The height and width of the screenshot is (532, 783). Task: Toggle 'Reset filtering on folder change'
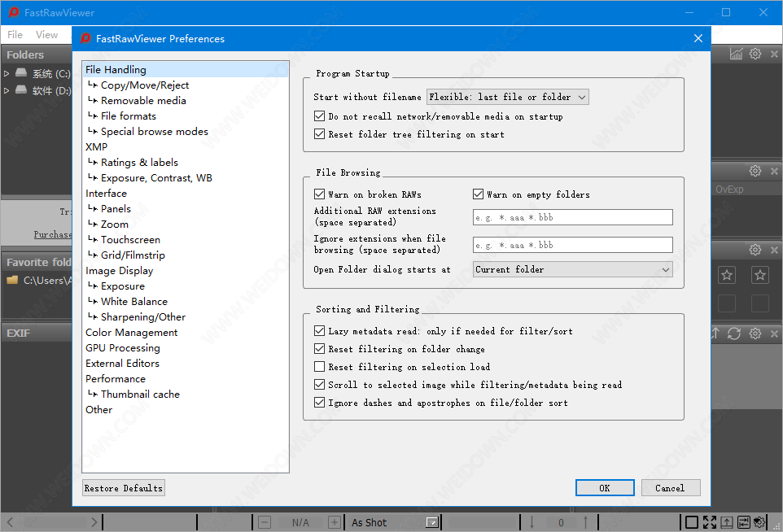pyautogui.click(x=320, y=349)
